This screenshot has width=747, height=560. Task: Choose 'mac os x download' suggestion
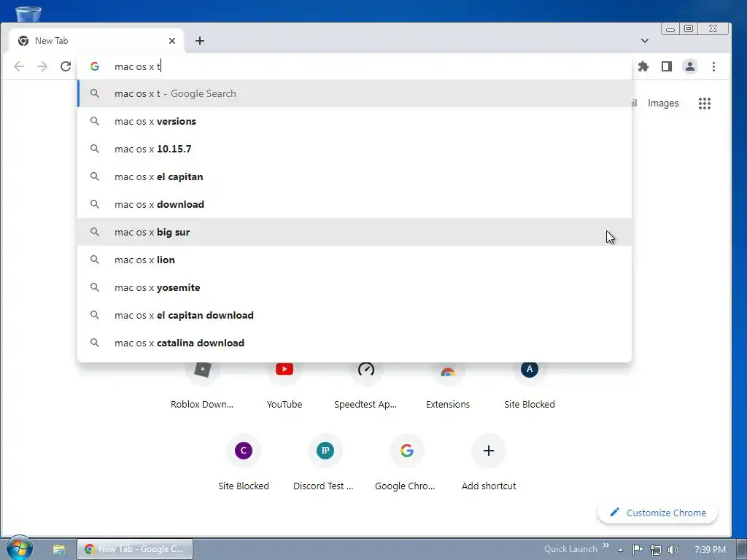[x=355, y=204]
